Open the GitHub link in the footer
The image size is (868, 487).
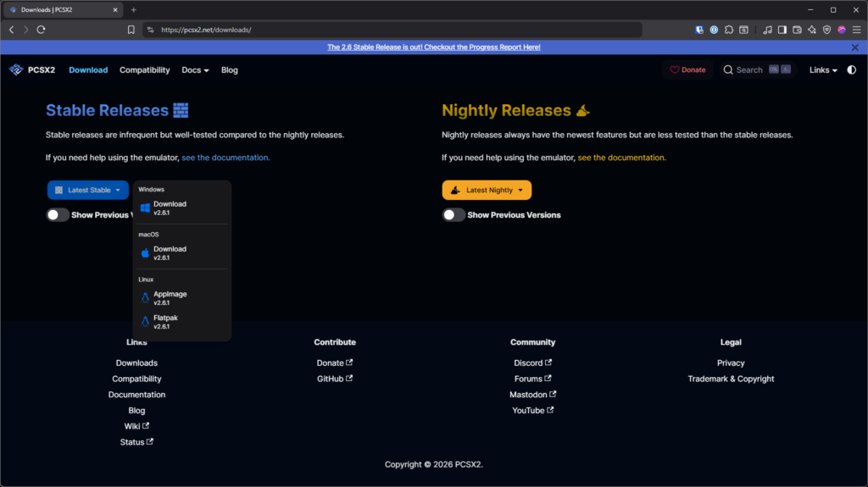[x=334, y=379]
